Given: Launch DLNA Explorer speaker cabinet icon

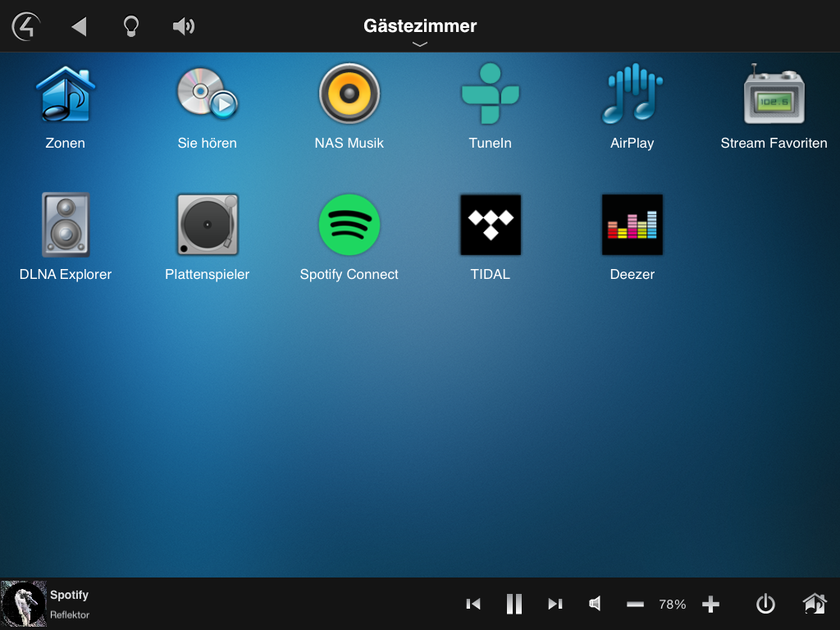Looking at the screenshot, I should [66, 225].
